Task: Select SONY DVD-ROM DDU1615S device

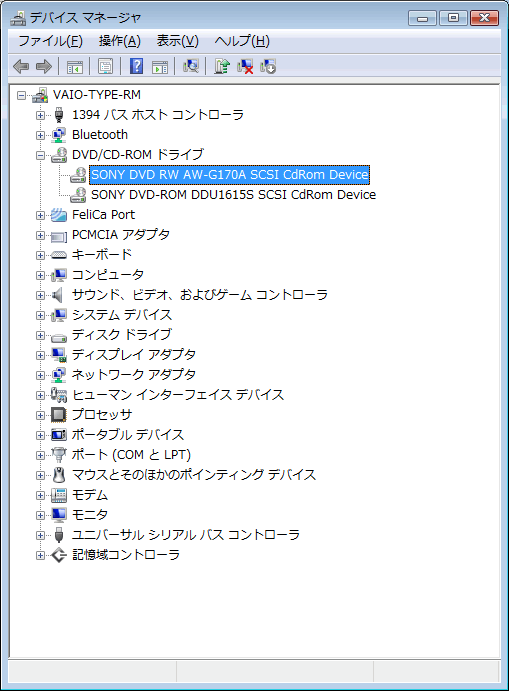Action: pyautogui.click(x=233, y=195)
